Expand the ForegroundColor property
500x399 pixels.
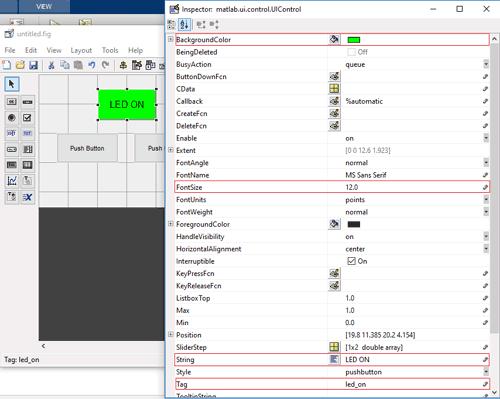tap(171, 224)
